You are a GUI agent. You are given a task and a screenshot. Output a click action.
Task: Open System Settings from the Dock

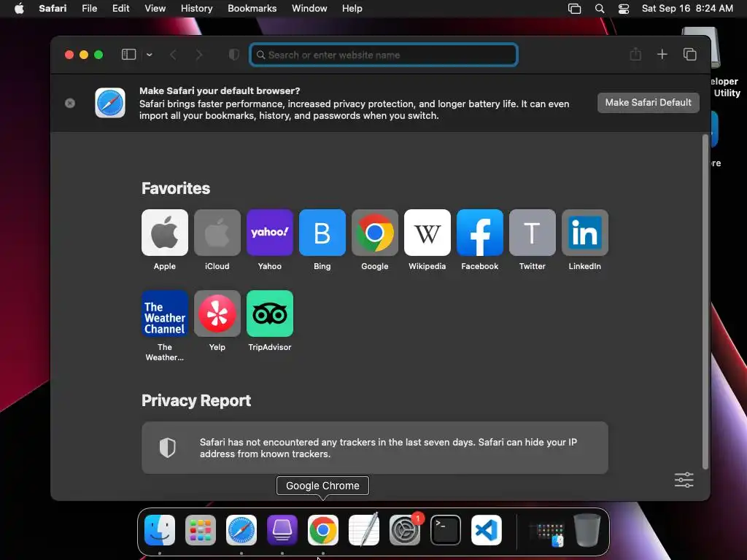[405, 529]
